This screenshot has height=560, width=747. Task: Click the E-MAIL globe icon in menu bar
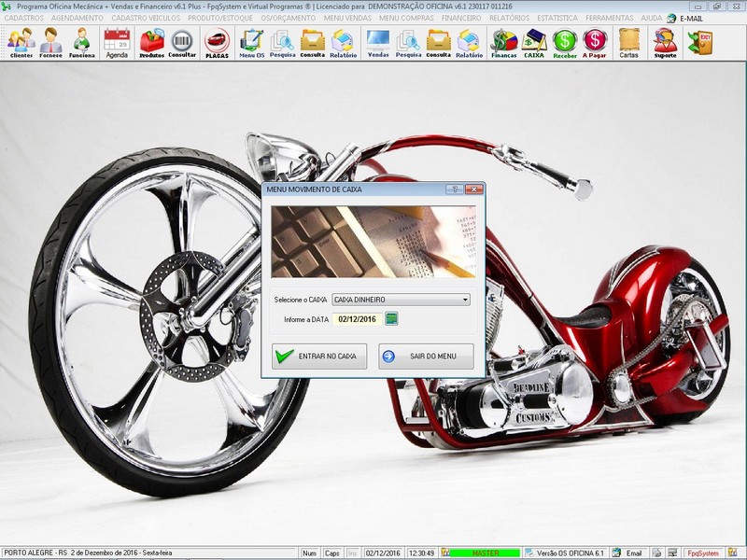click(x=671, y=18)
